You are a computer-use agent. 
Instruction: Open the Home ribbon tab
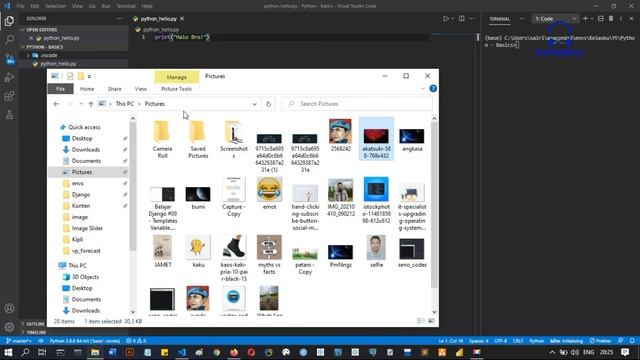coord(87,89)
